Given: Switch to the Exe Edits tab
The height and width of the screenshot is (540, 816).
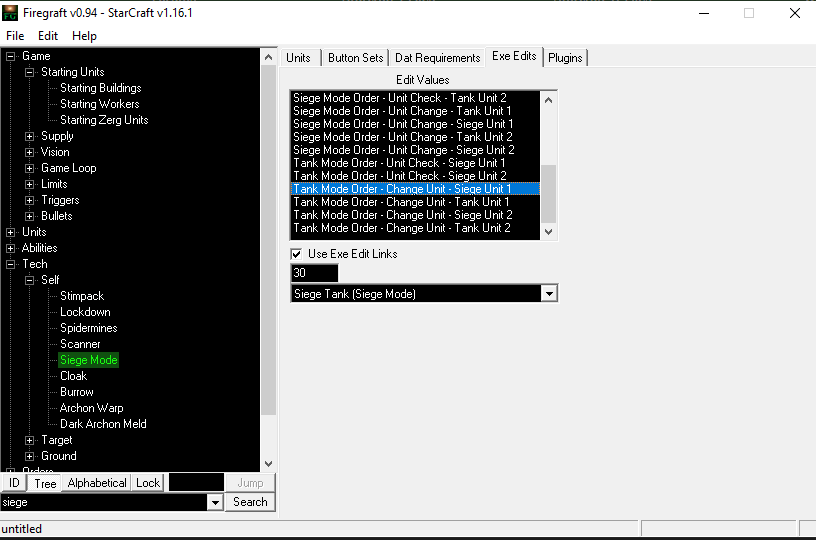Looking at the screenshot, I should 514,56.
